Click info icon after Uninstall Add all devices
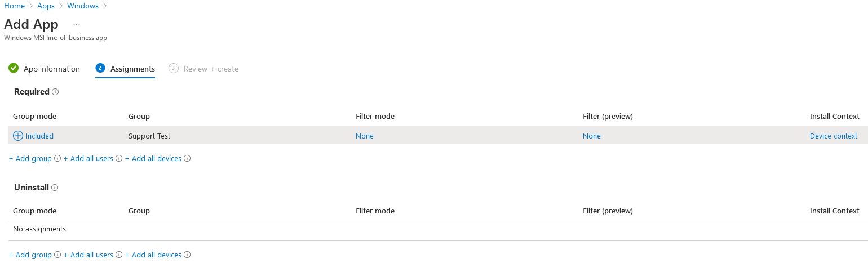 coord(187,255)
